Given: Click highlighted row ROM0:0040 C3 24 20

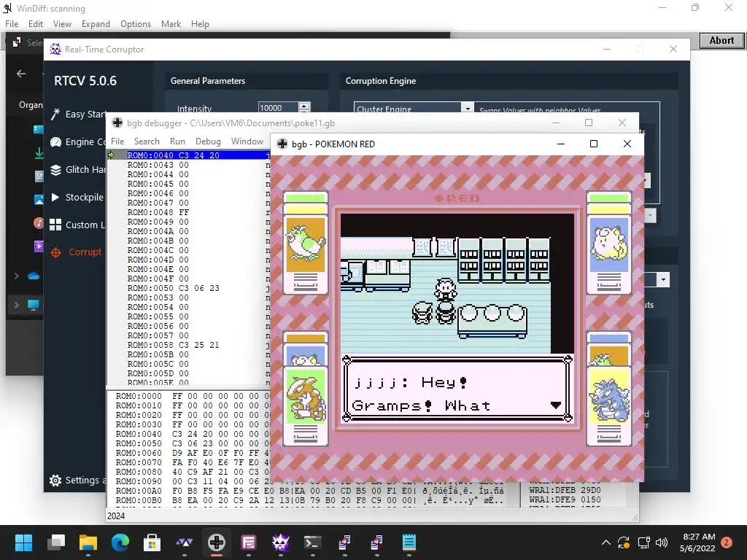Looking at the screenshot, I should 189,155.
